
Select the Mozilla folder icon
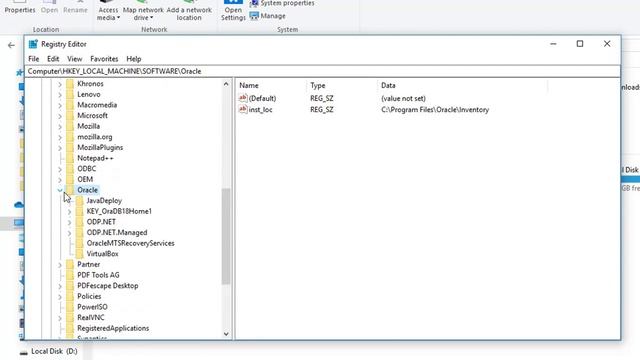pos(70,126)
